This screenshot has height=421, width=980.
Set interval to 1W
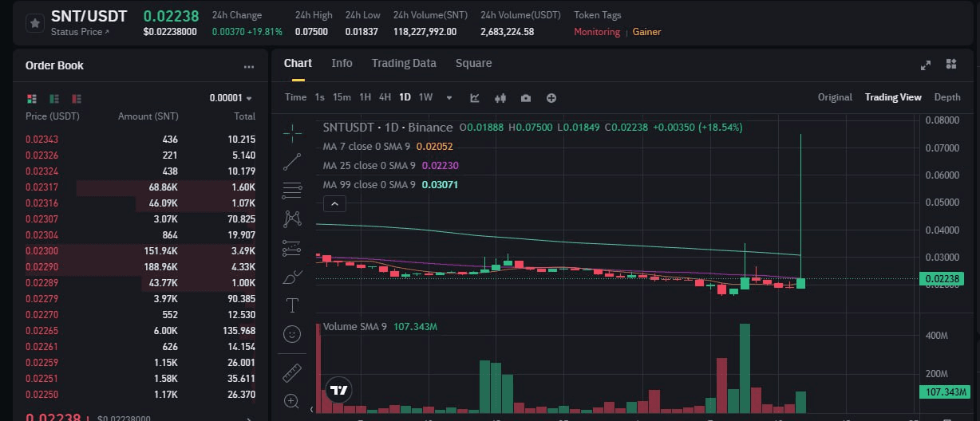[x=425, y=97]
